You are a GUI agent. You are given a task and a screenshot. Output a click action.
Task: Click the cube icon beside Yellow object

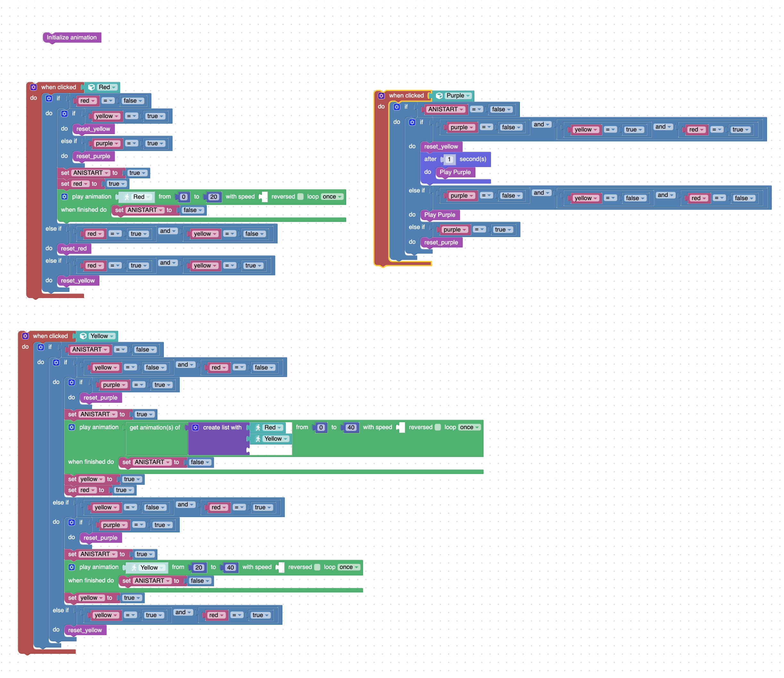[83, 336]
